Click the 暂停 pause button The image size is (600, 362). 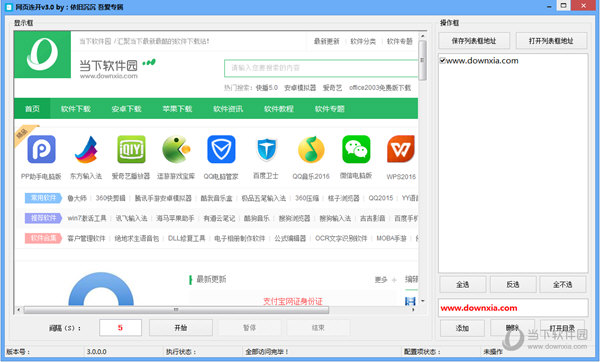[249, 328]
